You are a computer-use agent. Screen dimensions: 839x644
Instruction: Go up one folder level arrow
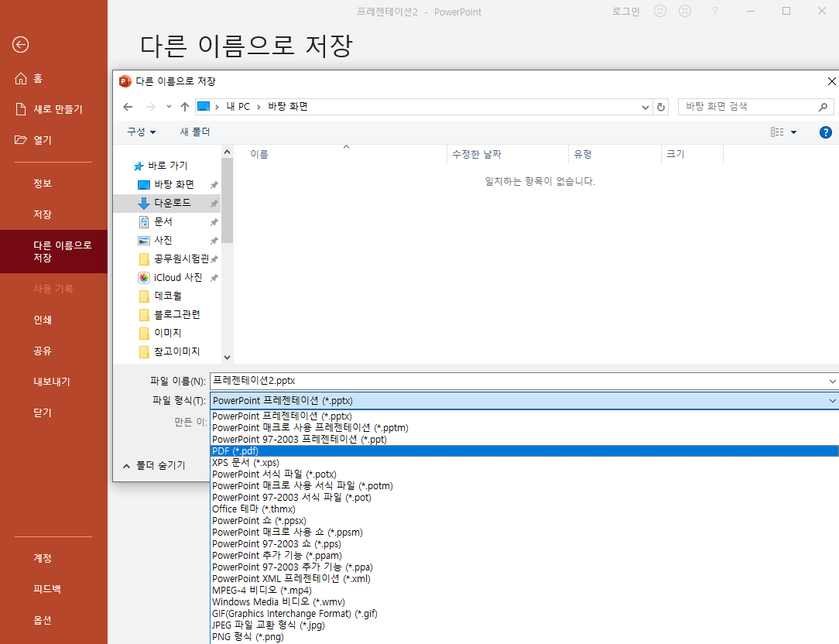click(185, 107)
